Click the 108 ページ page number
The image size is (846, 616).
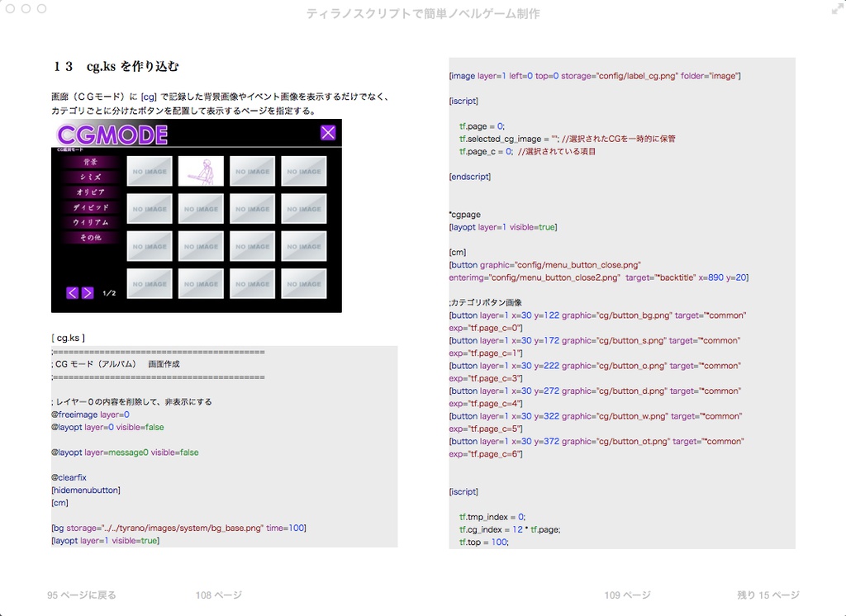218,595
